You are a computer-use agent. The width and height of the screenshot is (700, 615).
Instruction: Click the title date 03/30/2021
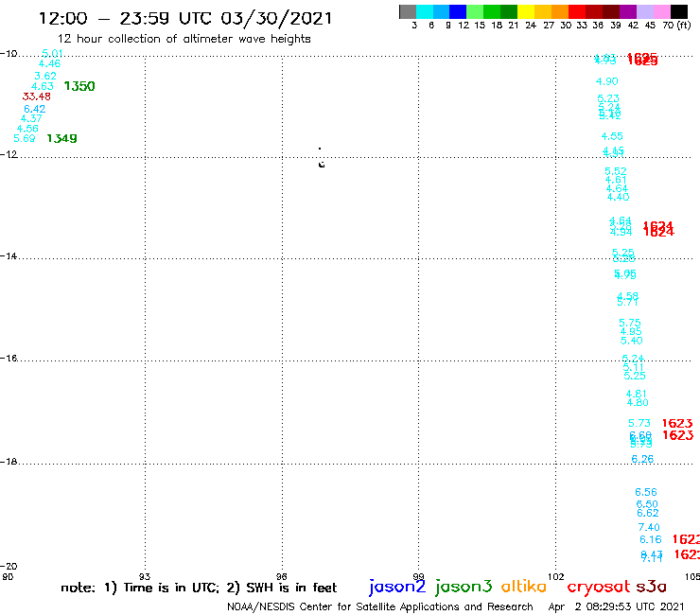pos(276,18)
